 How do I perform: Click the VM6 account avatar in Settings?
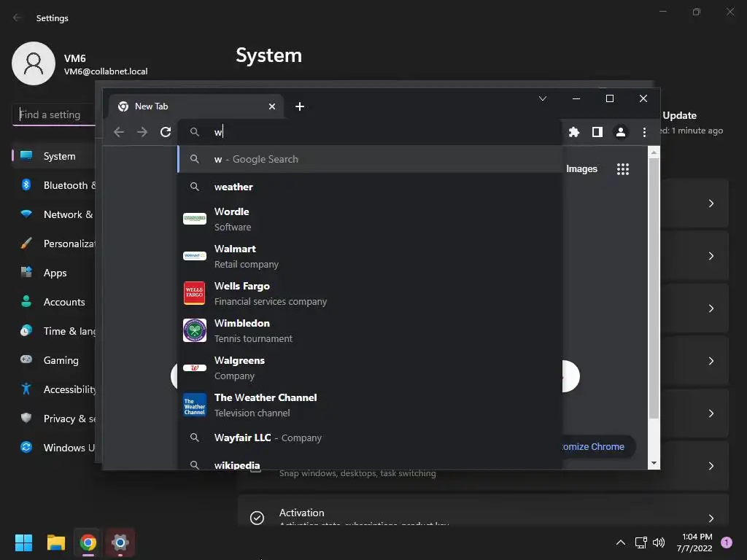(x=34, y=63)
